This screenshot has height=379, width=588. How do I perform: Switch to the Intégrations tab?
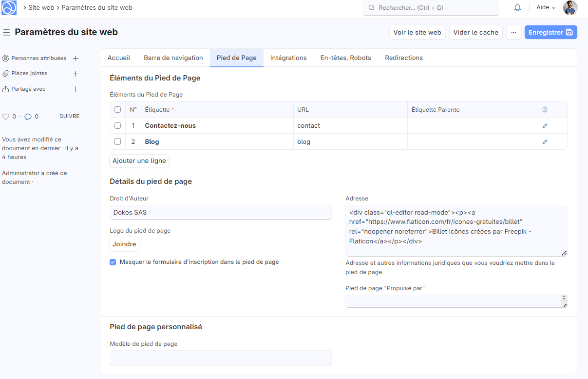[x=288, y=58]
